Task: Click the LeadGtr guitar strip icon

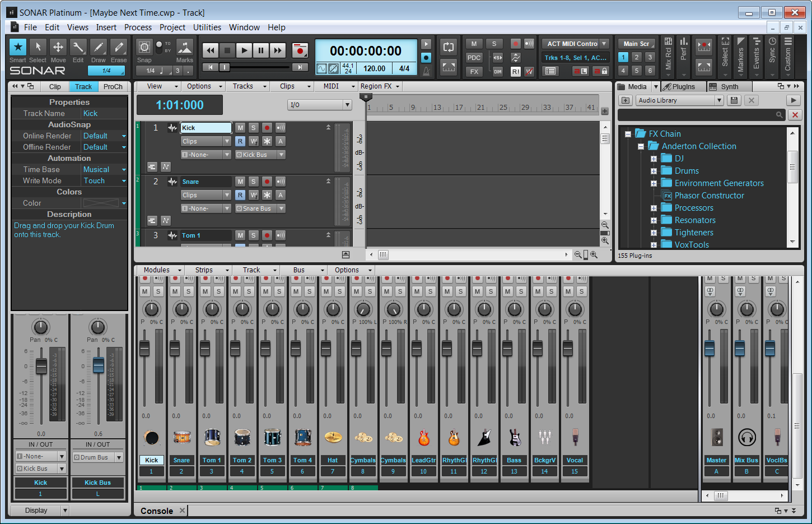Action: pyautogui.click(x=423, y=437)
